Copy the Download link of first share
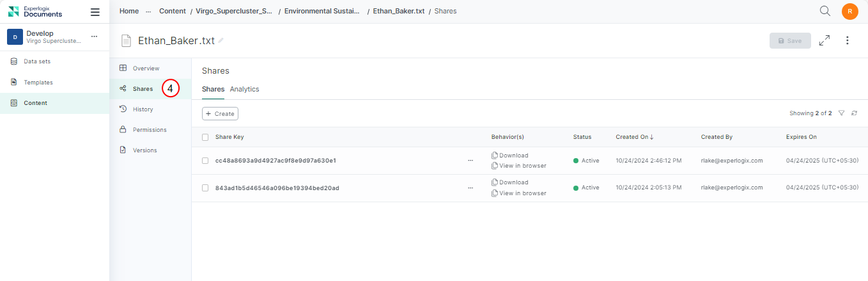 point(495,156)
